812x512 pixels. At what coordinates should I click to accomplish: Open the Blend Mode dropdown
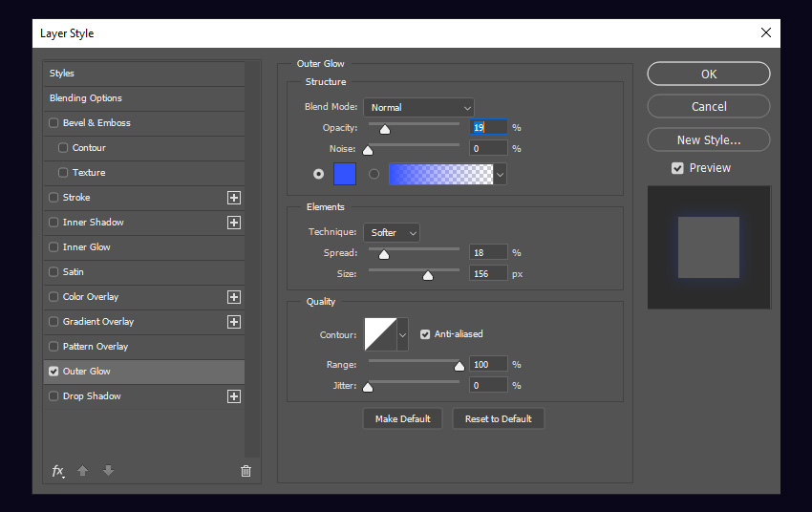(418, 108)
